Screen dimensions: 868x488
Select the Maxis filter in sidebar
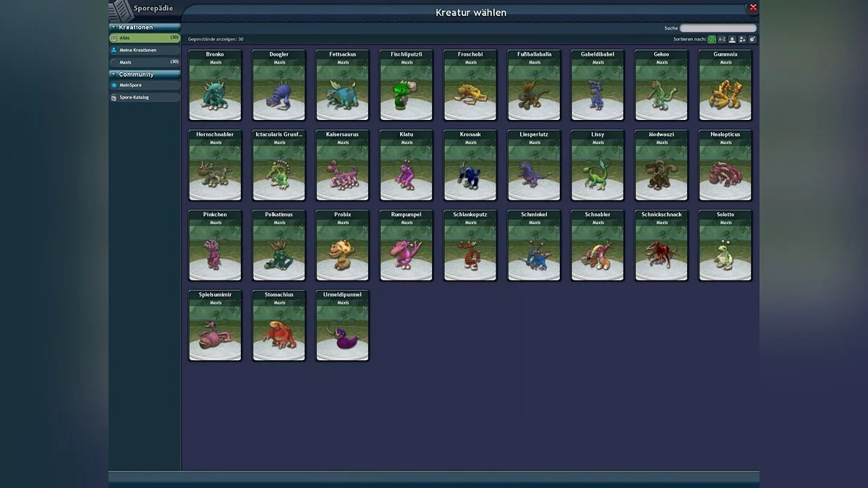click(x=145, y=62)
